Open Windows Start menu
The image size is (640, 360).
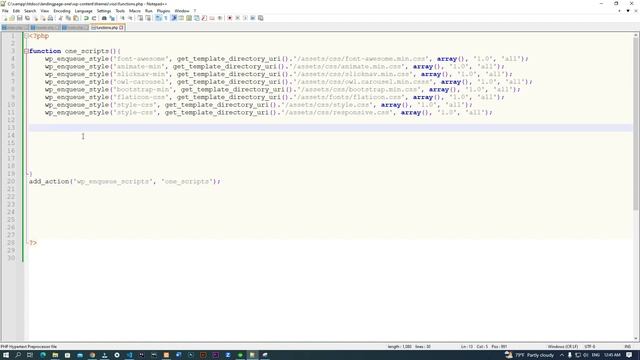(x=6, y=355)
